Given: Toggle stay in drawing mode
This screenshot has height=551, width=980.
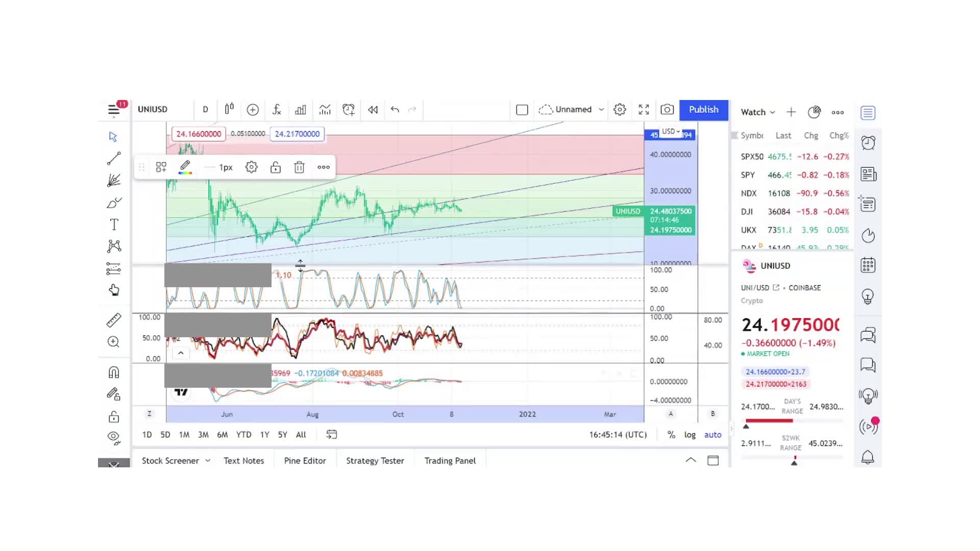Looking at the screenshot, I should [x=113, y=394].
